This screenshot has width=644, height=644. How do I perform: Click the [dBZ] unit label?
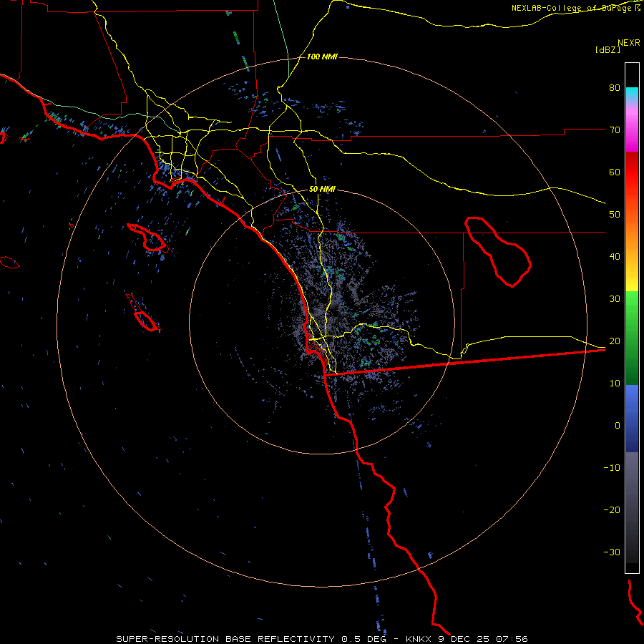608,50
